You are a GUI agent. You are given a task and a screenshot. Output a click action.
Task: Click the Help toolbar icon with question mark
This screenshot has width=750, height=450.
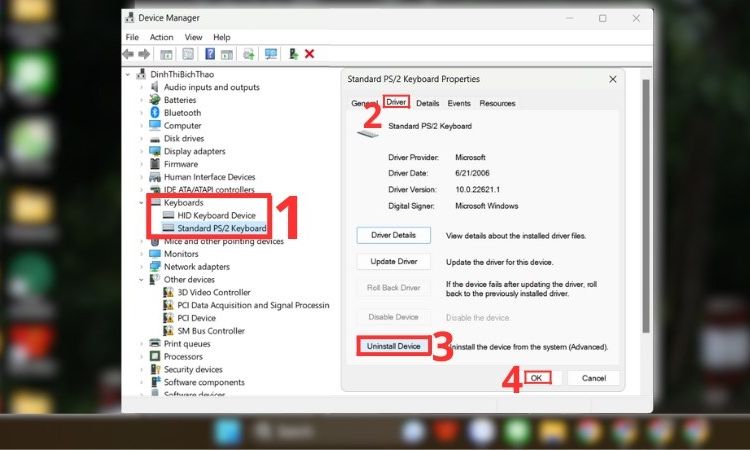pyautogui.click(x=210, y=54)
